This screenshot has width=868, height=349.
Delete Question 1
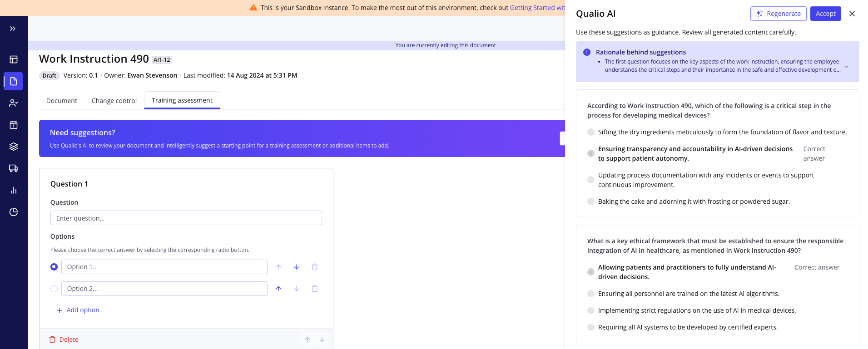(64, 339)
